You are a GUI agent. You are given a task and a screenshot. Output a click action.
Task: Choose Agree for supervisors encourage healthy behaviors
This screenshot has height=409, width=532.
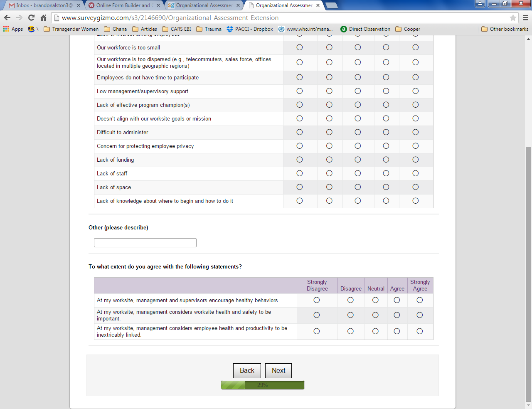point(397,300)
